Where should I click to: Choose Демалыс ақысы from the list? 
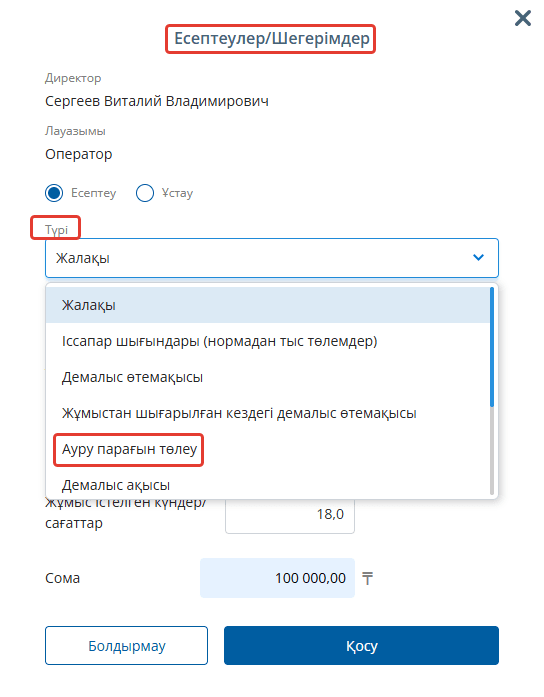[268, 485]
